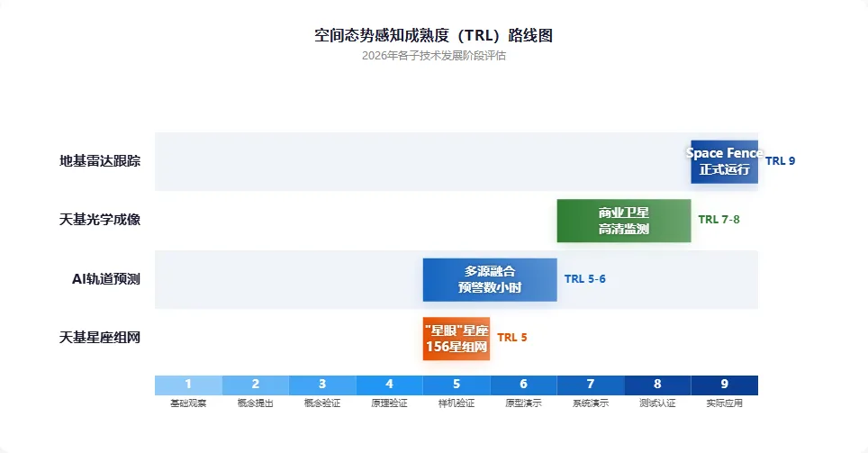Click the 系统演示 axis label
This screenshot has width=868, height=453.
click(590, 403)
